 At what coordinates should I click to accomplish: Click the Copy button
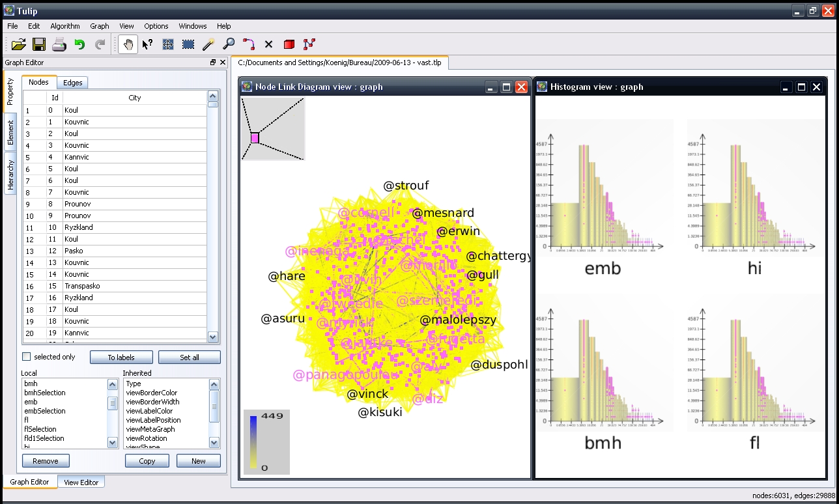147,461
